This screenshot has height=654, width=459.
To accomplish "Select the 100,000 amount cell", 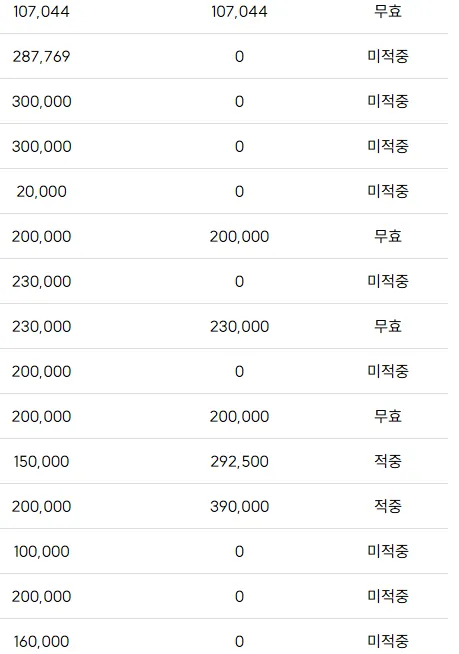I will pyautogui.click(x=41, y=551).
